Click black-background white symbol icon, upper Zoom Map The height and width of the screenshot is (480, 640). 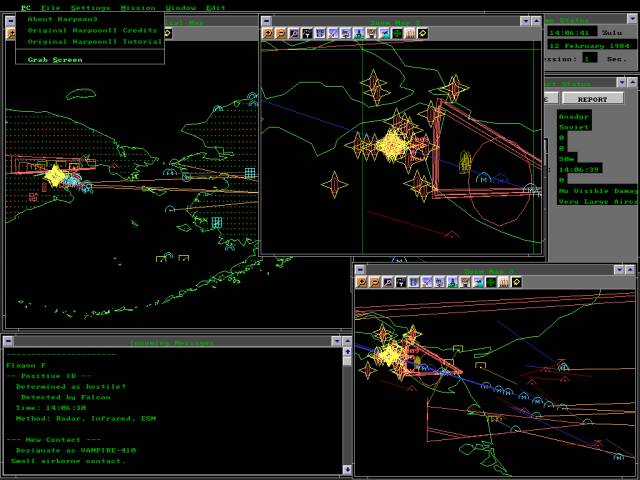pos(307,33)
